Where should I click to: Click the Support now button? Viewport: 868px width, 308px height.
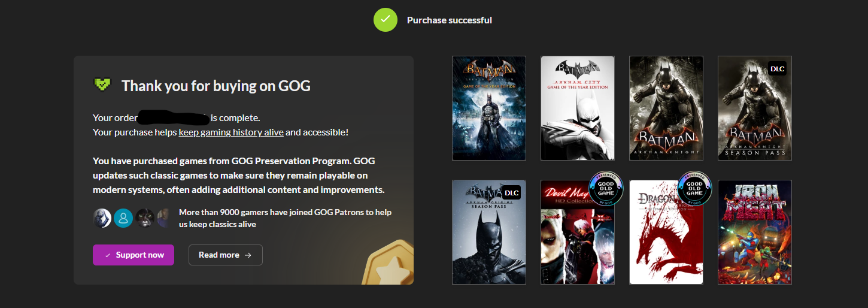pos(133,255)
